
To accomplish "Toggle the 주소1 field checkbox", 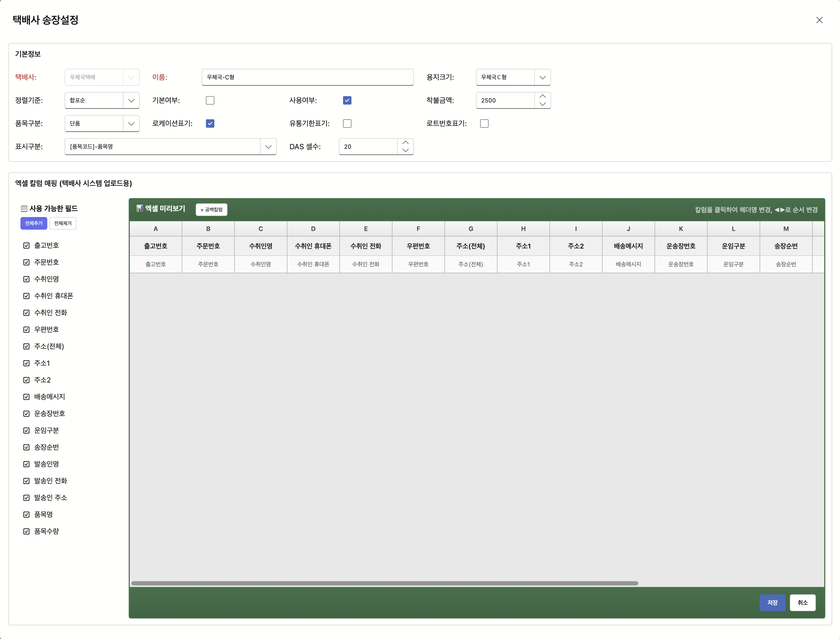I will point(26,363).
